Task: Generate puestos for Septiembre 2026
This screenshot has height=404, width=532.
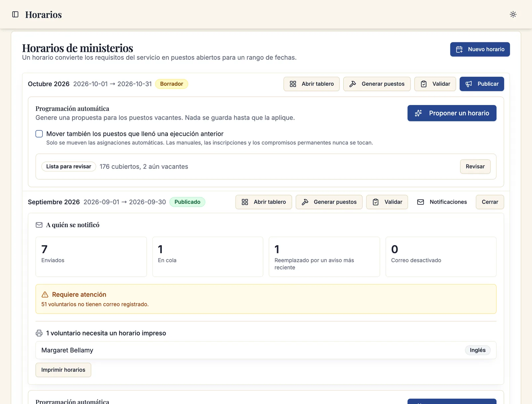Action: coord(329,202)
